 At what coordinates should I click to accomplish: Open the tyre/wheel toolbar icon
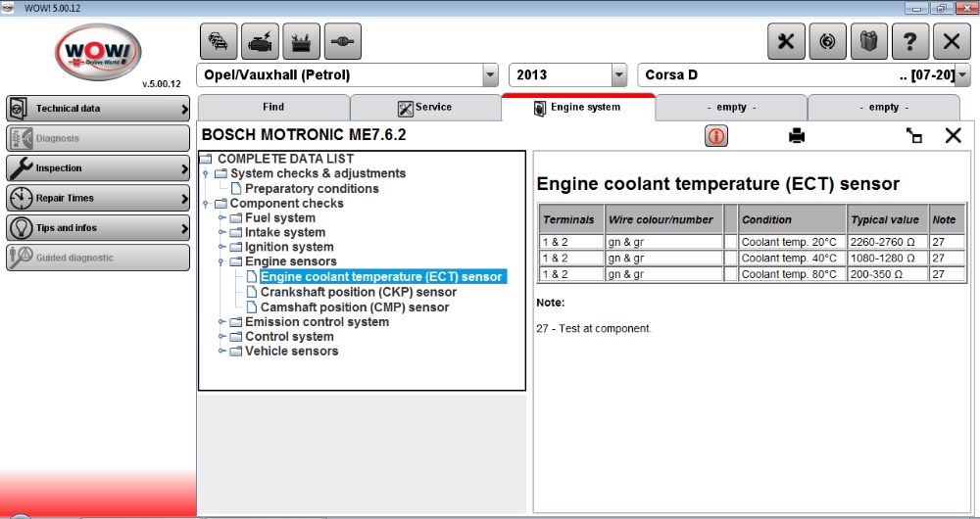tap(827, 41)
